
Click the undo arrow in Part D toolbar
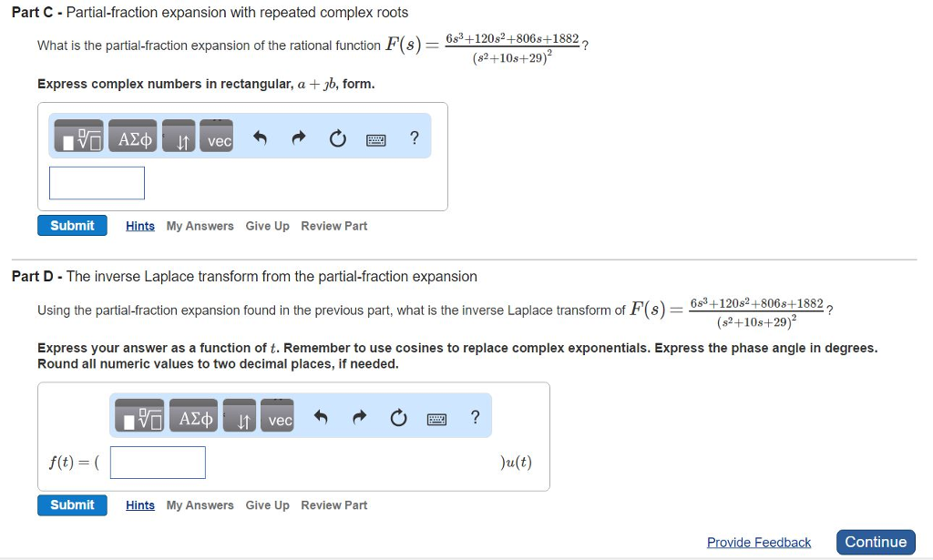pyautogui.click(x=321, y=416)
